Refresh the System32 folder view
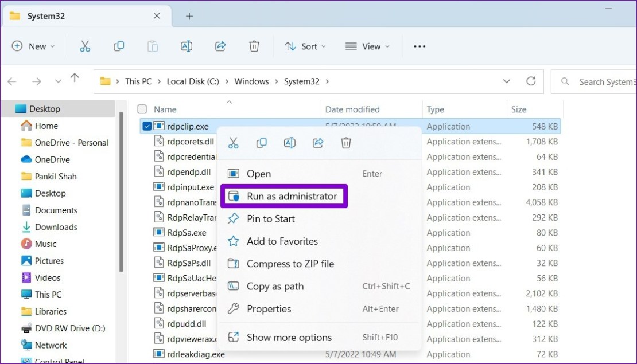This screenshot has width=637, height=364. 531,81
